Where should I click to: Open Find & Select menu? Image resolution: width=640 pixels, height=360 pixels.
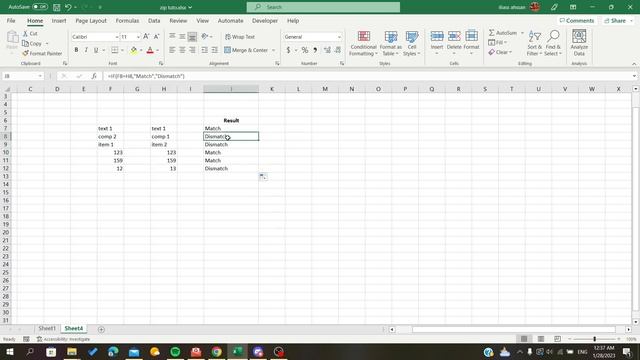[x=553, y=43]
